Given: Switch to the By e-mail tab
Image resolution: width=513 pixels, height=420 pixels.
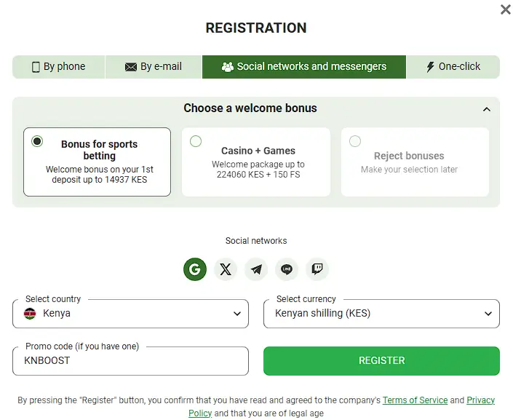Looking at the screenshot, I should 154,67.
